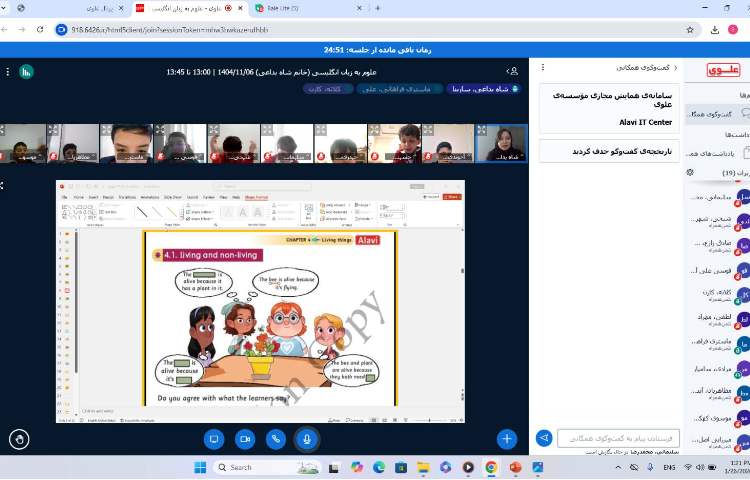Fullscreen the second webcam from left
The height and width of the screenshot is (480, 750).
53,130
